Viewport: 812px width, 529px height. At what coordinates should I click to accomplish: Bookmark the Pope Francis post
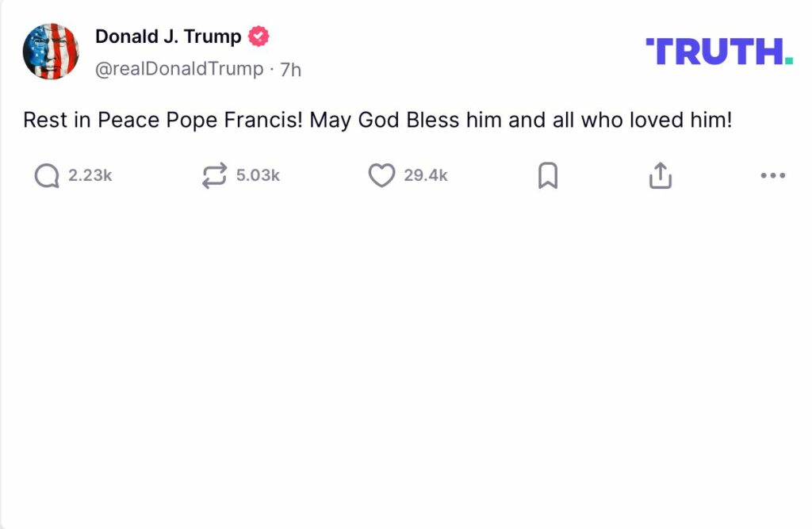[548, 176]
